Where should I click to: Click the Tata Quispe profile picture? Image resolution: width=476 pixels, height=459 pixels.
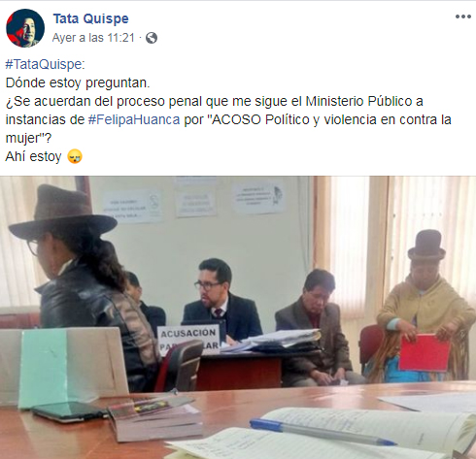click(25, 28)
